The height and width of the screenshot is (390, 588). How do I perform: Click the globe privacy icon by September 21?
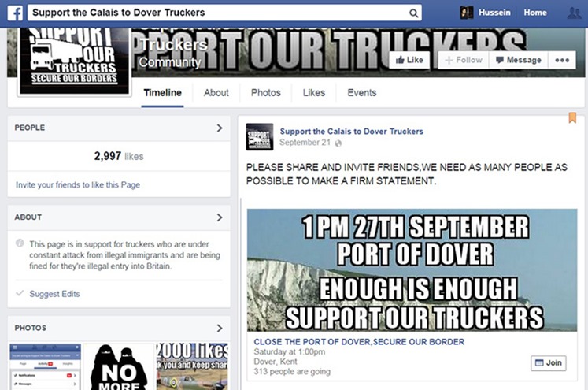[338, 143]
